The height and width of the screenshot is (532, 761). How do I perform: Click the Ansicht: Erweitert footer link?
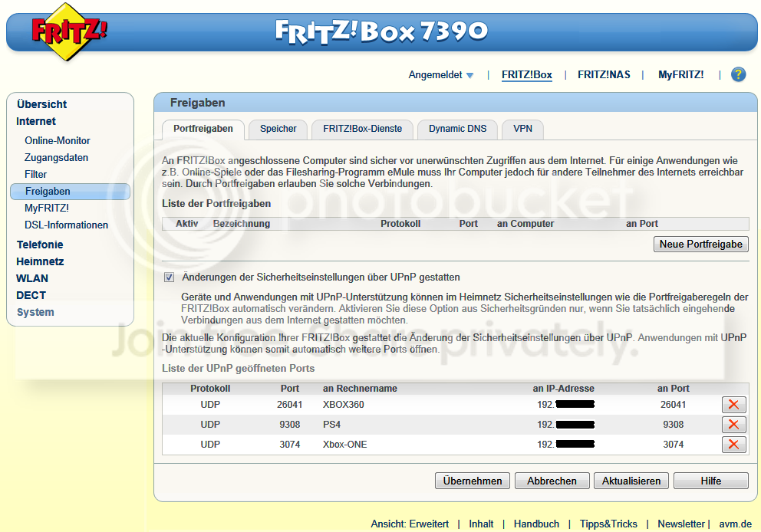click(x=410, y=524)
